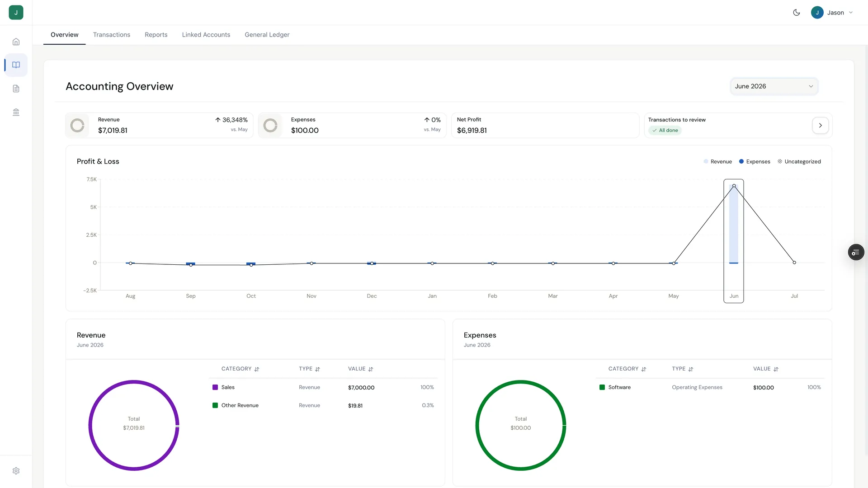
Task: Expand the Jason user menu chevron
Action: click(x=851, y=13)
